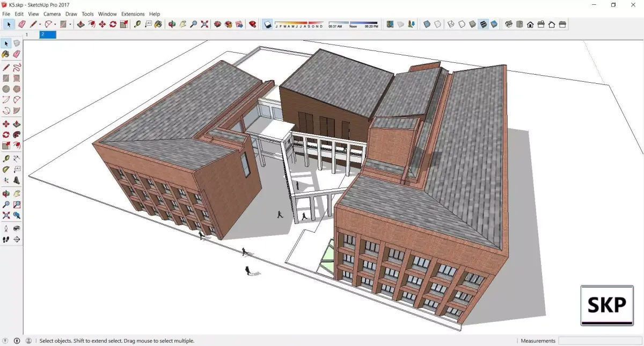
Task: Open the Extensions menu
Action: [133, 14]
